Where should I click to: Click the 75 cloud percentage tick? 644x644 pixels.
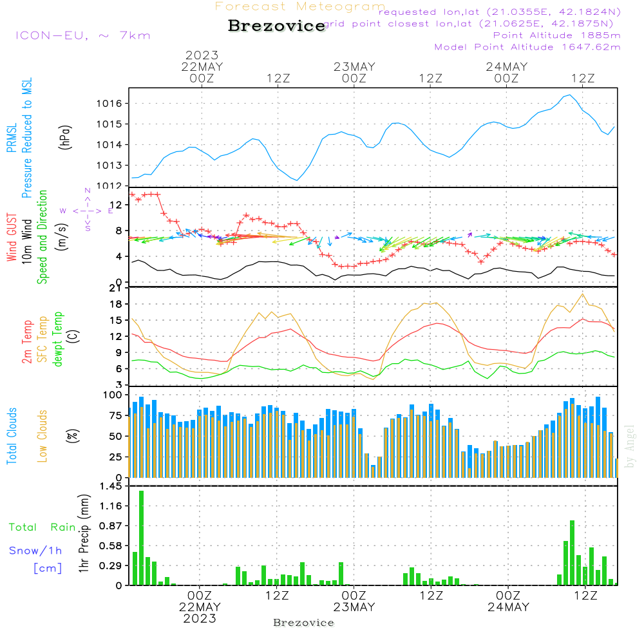coord(115,415)
